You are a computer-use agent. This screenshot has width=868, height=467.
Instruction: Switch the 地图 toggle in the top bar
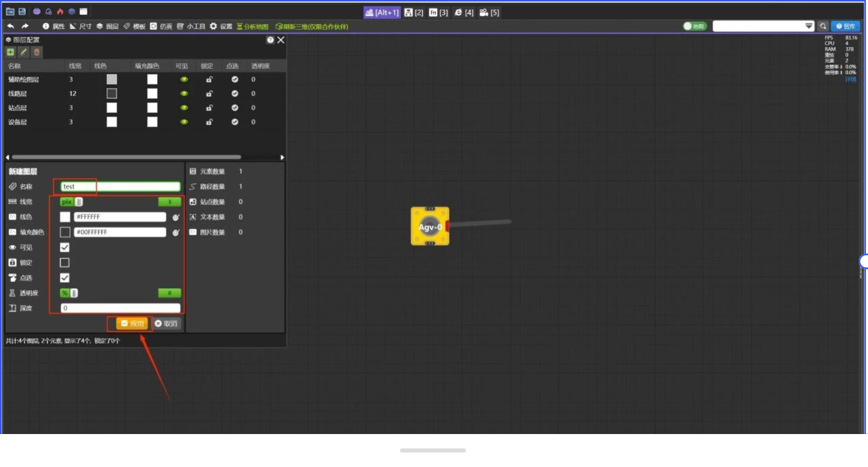(695, 26)
